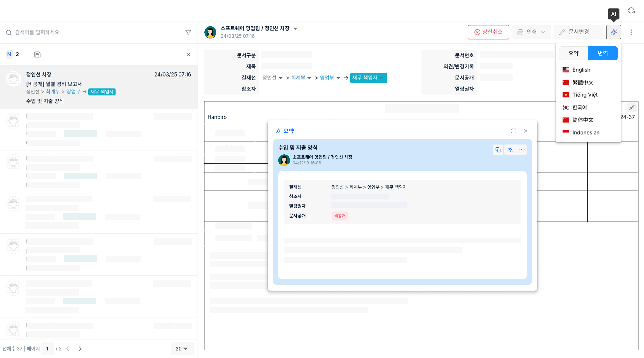644x358 pixels.
Task: Click the refresh icon at top right
Action: [x=631, y=11]
